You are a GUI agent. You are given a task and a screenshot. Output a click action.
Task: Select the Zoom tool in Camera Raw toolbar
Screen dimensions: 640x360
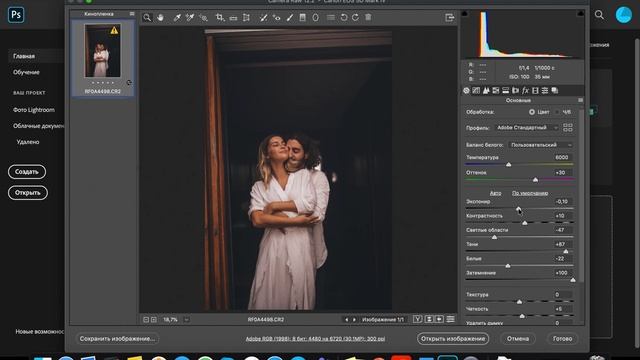coord(147,18)
